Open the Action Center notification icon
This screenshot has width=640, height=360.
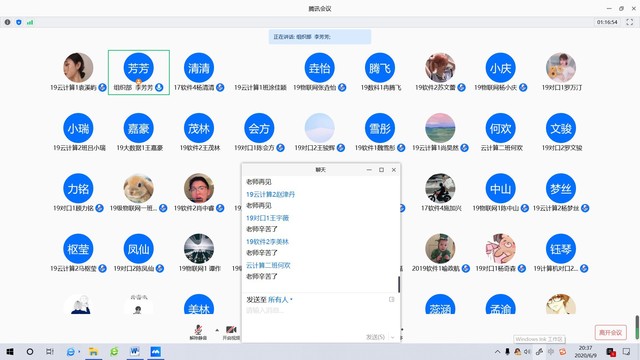pyautogui.click(x=626, y=351)
